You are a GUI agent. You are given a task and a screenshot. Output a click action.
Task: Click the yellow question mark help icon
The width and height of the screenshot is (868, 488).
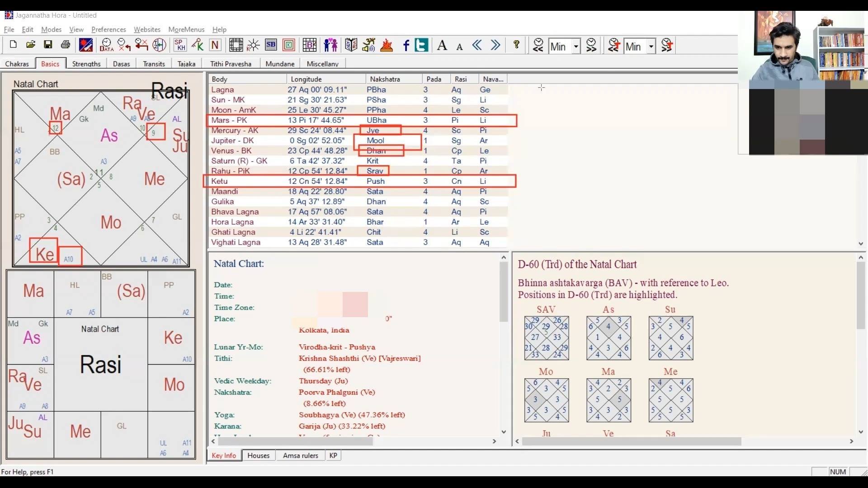516,45
